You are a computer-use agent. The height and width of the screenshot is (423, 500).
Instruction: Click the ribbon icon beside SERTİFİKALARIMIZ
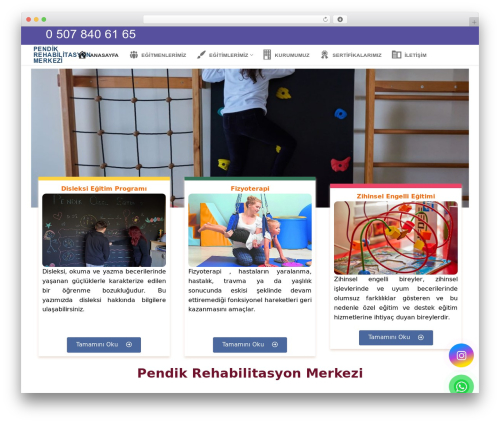[x=324, y=55]
